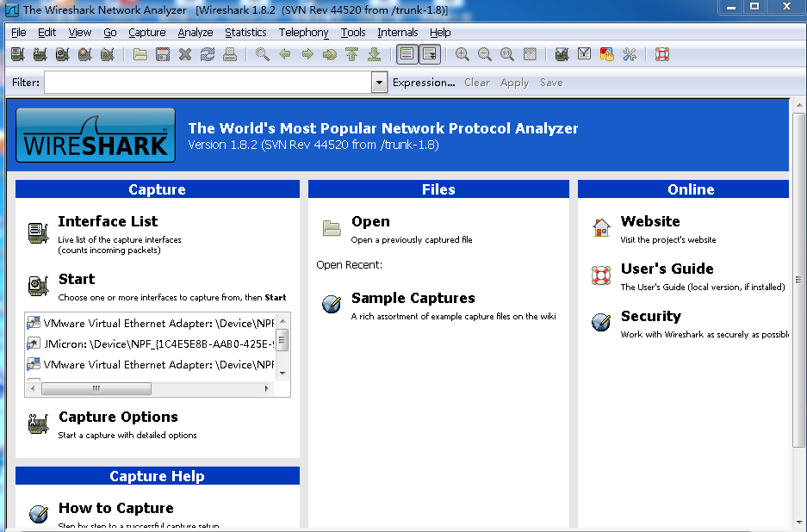Open the Help menu
This screenshot has width=807, height=532.
[440, 33]
